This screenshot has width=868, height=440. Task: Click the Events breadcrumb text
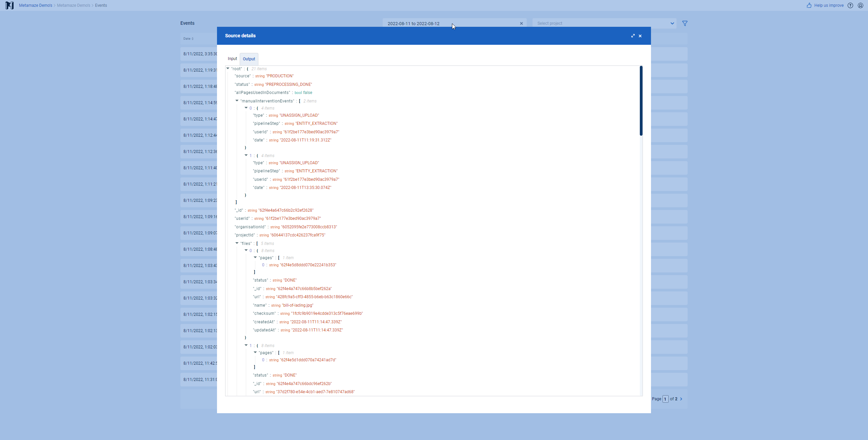coord(101,5)
